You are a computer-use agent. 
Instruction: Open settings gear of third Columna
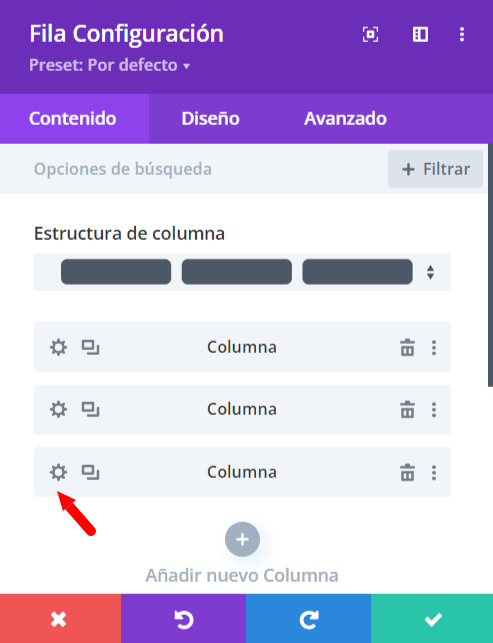[x=58, y=472]
